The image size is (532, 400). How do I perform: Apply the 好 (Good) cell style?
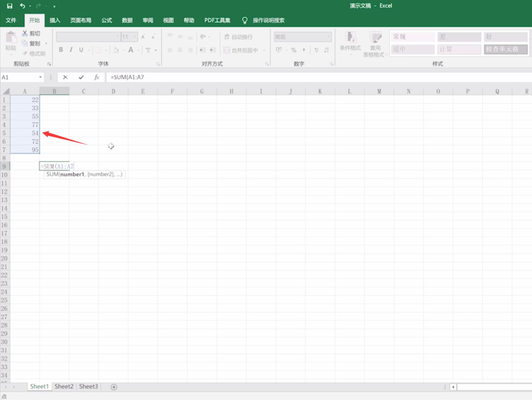[506, 37]
